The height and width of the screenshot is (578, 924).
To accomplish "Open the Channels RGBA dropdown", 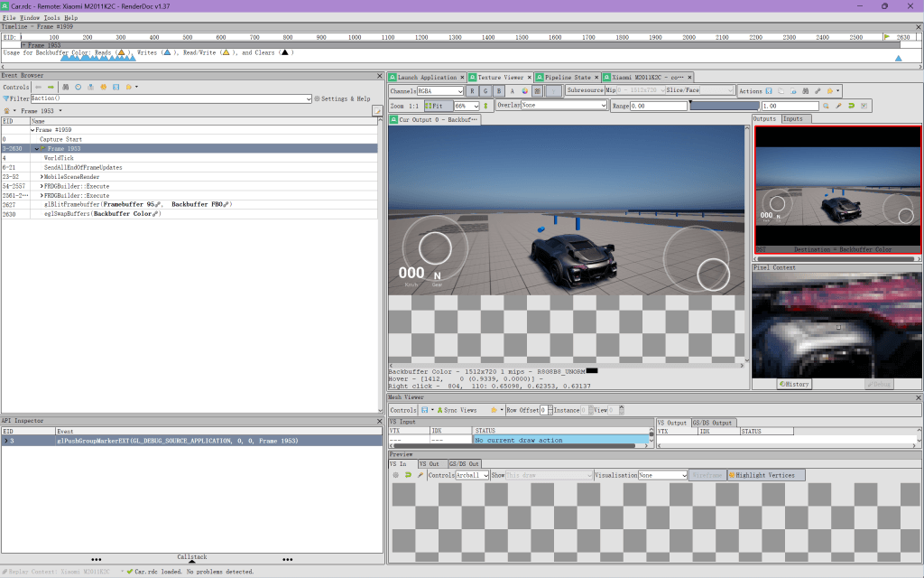I will 439,91.
